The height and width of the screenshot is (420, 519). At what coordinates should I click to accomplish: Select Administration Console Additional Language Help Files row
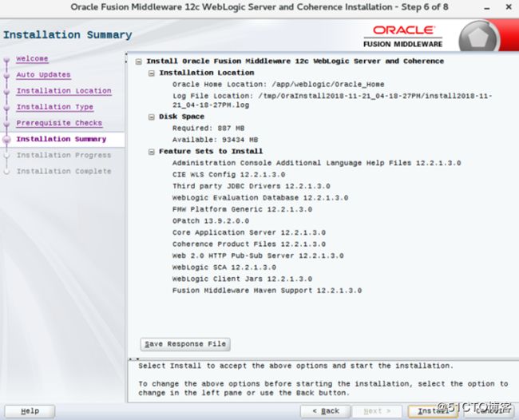coord(316,163)
